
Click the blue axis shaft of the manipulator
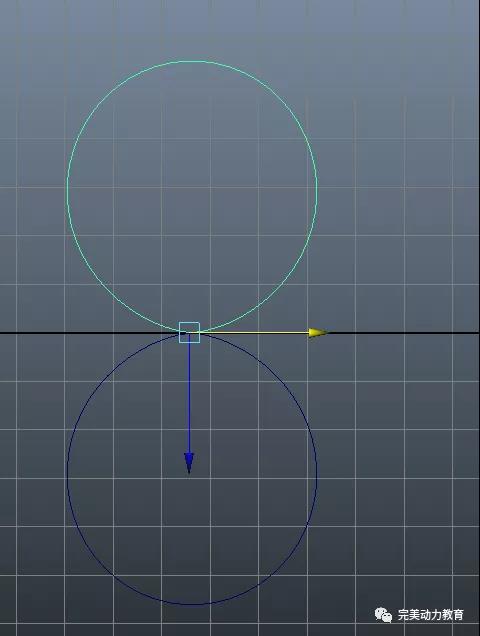[x=189, y=398]
